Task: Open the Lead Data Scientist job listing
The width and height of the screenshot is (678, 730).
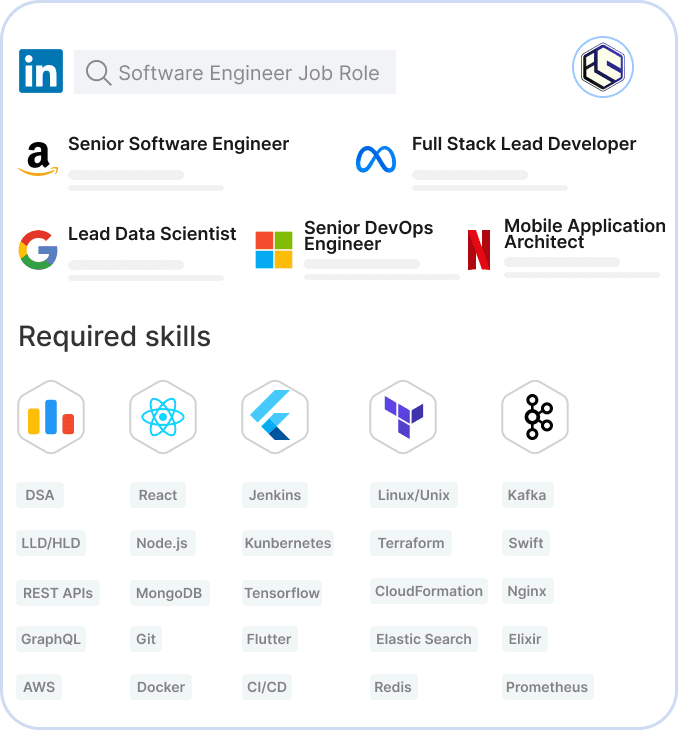Action: [152, 234]
